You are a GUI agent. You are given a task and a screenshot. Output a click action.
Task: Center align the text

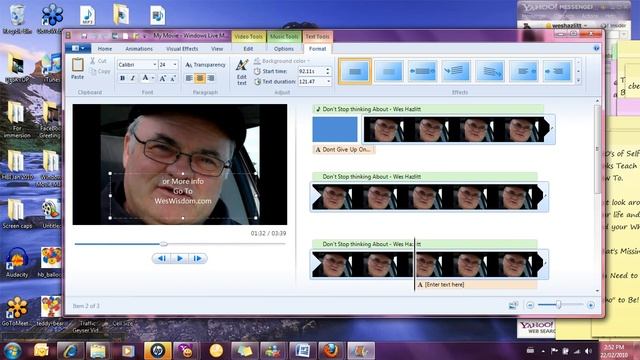pos(200,78)
